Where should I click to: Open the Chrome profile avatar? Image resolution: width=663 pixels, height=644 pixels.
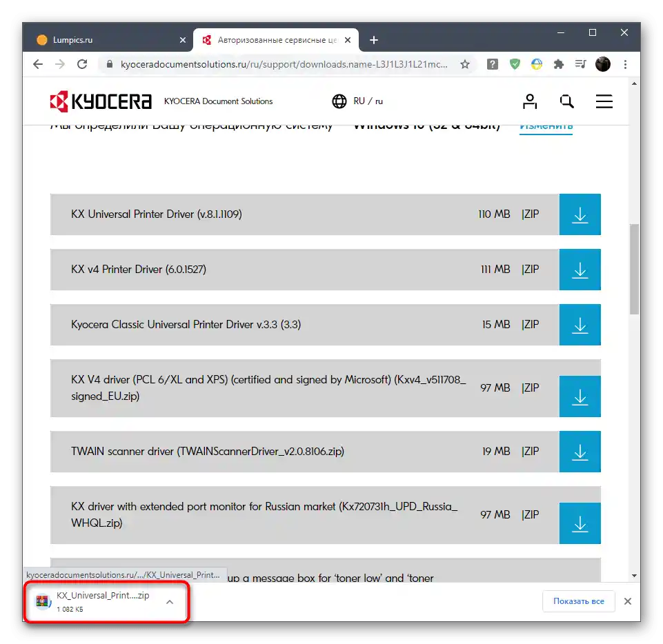[x=602, y=64]
